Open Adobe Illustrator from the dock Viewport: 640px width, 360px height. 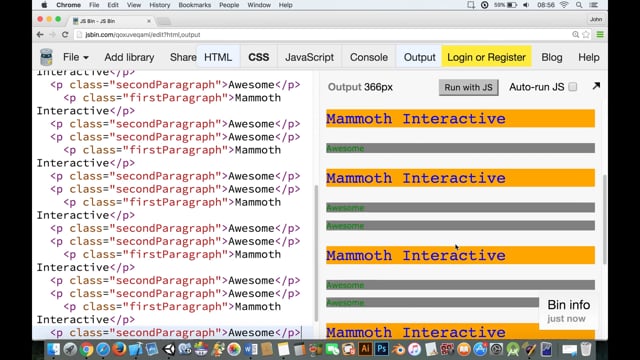365,349
